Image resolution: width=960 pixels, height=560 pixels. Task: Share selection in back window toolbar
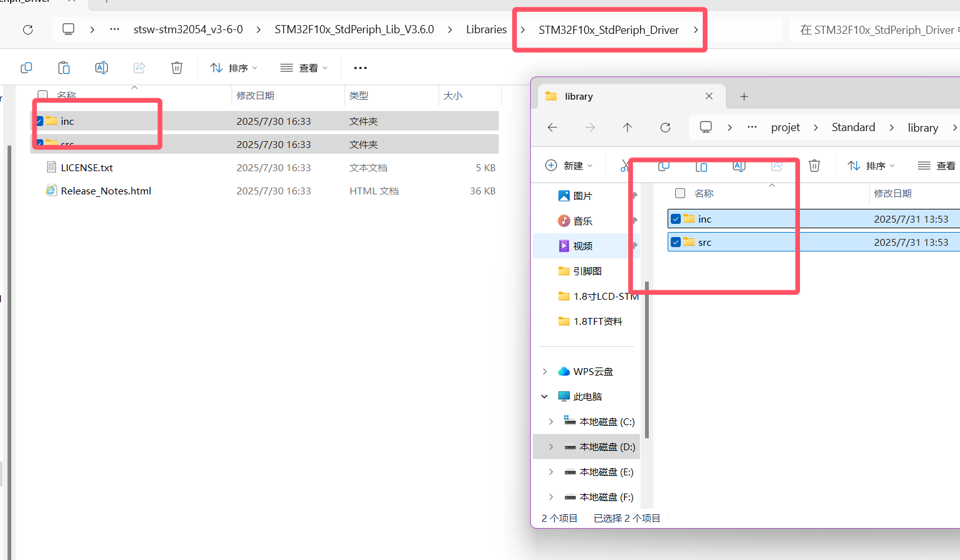(139, 68)
